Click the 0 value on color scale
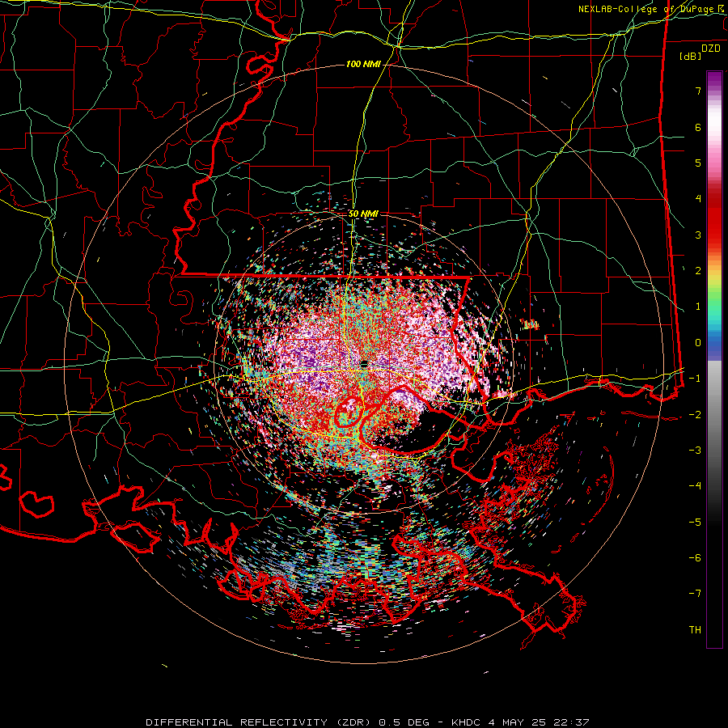728x728 pixels. (x=698, y=343)
